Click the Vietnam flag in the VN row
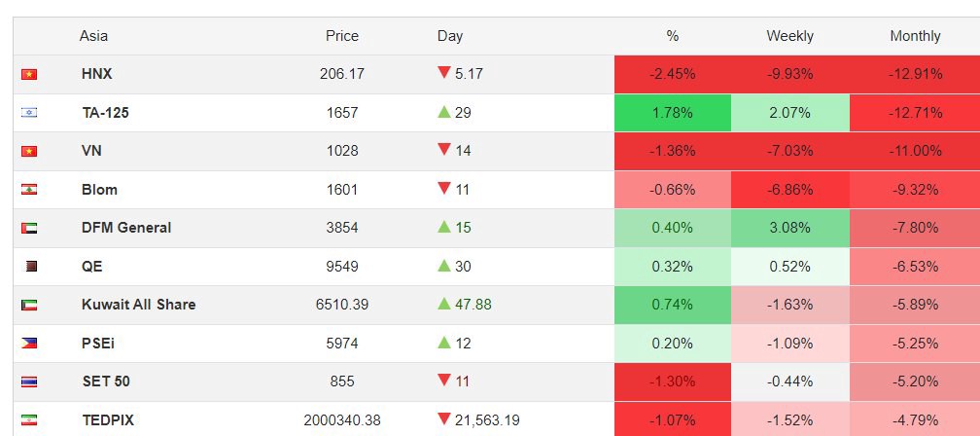The width and height of the screenshot is (980, 436). (29, 151)
